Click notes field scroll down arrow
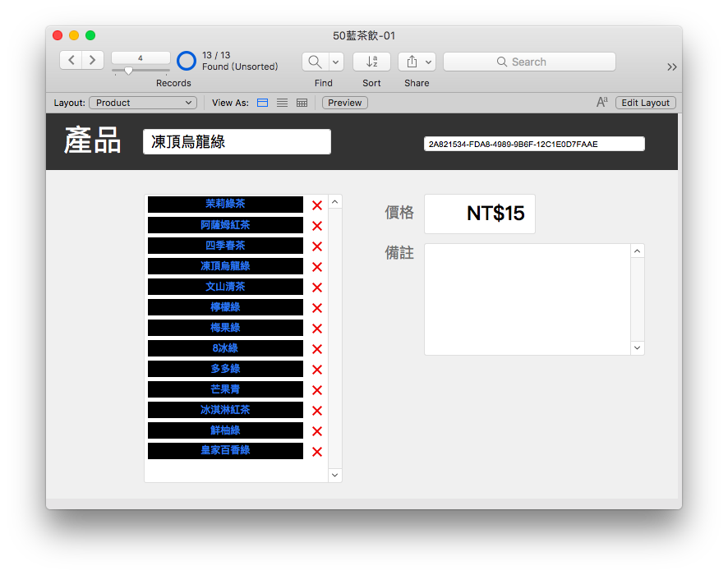Screen dimensions: 728x575 coord(638,347)
